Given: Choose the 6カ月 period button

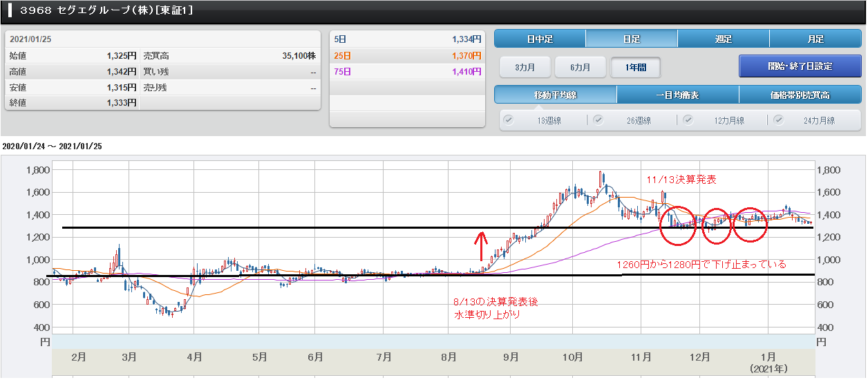Looking at the screenshot, I should pyautogui.click(x=581, y=67).
